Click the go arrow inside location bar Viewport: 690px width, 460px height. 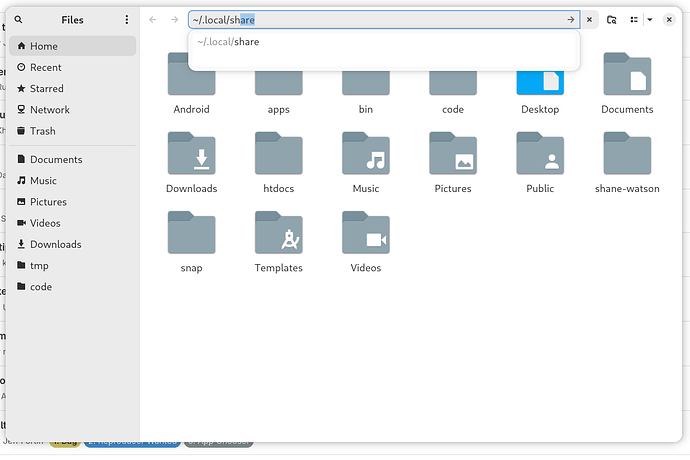[x=571, y=20]
